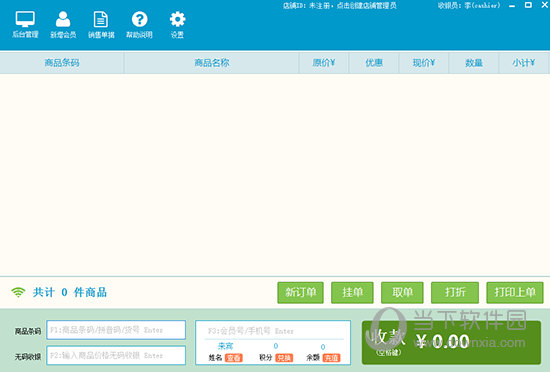Click 打印上单 print last receipt button
550x372 pixels.
coord(515,292)
